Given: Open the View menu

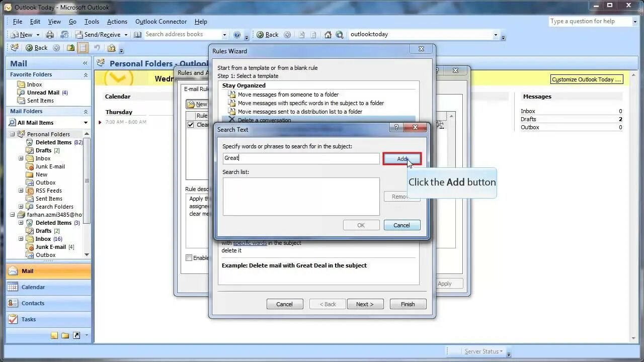Looking at the screenshot, I should click(x=54, y=22).
